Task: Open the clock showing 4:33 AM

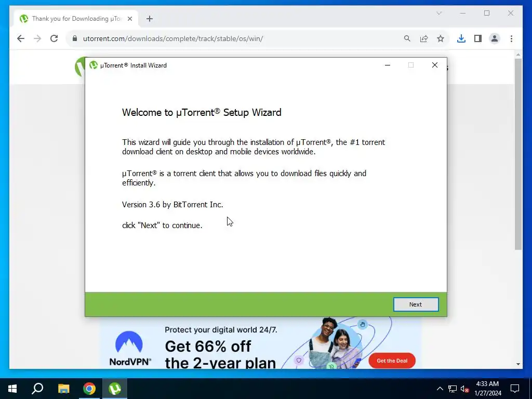Action: tap(487, 389)
